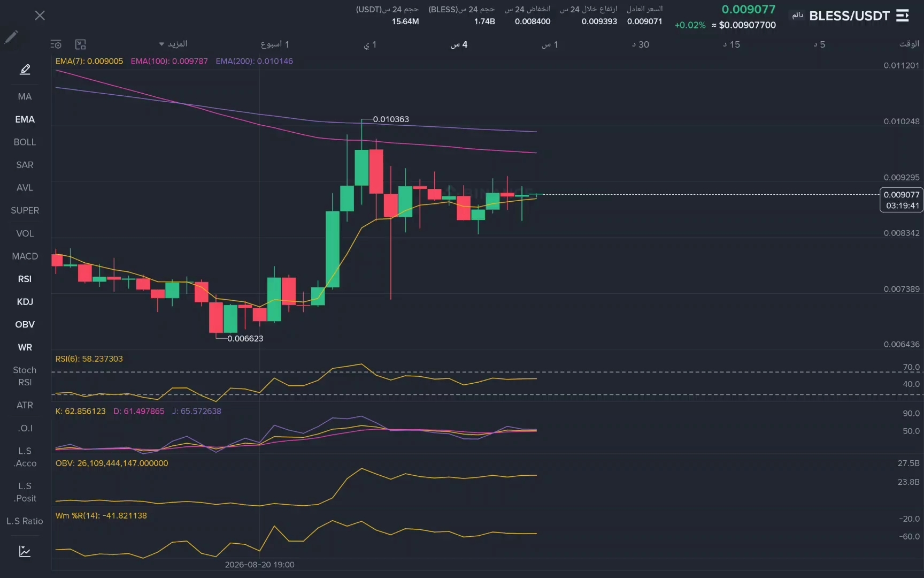Click the 24h low value 0.008400

(x=533, y=21)
